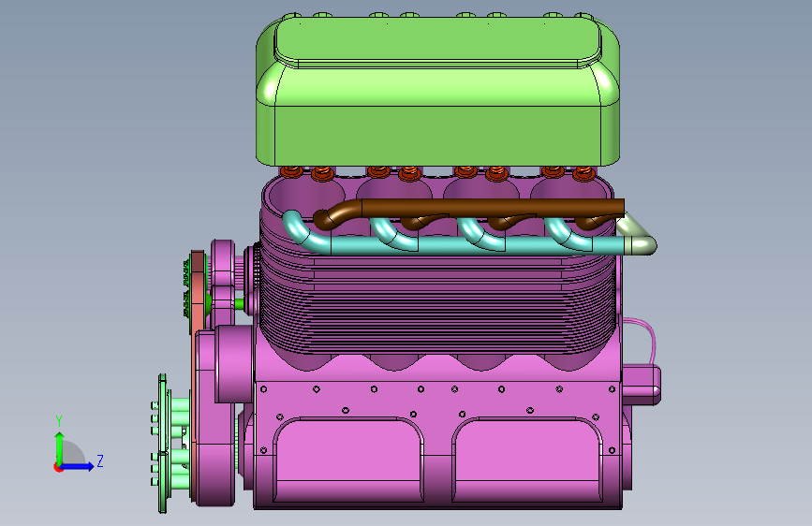Select the rightmost orange valve spring

pos(584,173)
